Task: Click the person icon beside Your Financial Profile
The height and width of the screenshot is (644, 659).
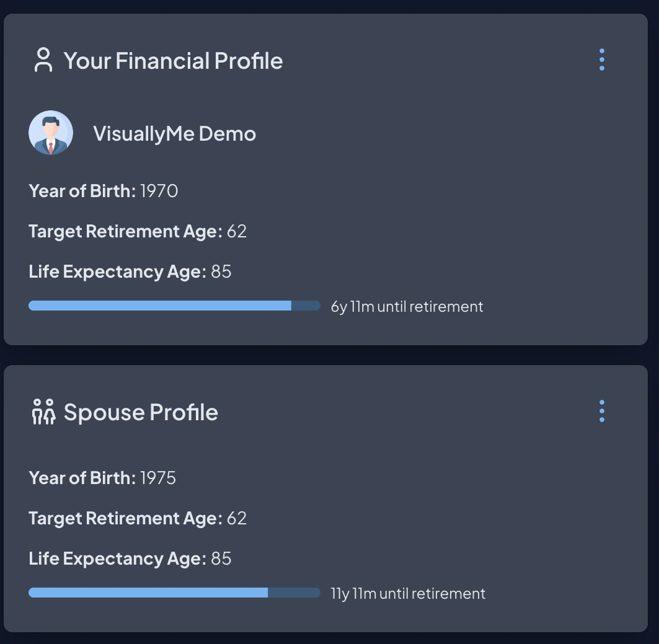Action: pos(42,60)
